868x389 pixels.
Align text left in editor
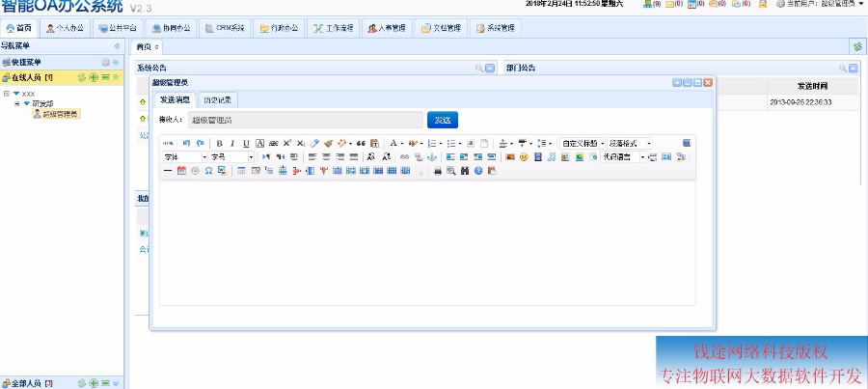click(312, 156)
